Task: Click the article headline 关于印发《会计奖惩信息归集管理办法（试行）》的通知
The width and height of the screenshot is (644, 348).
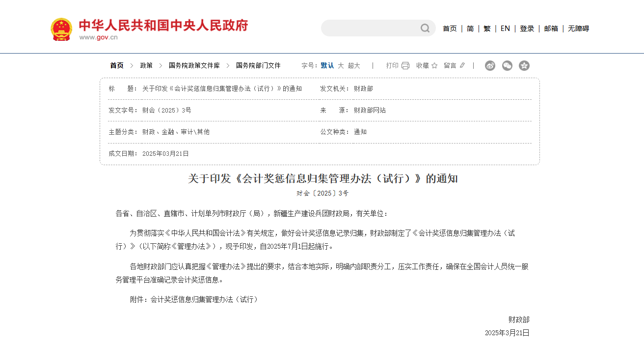Action: coord(323,178)
